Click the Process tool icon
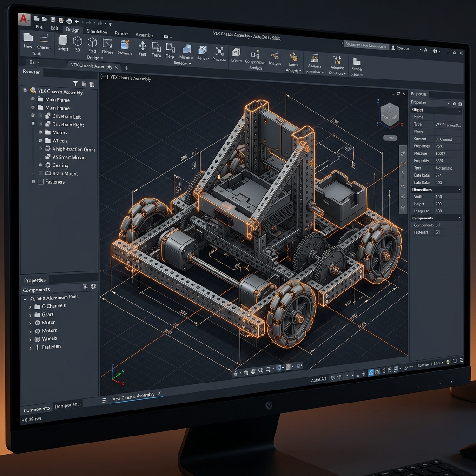 [219, 51]
